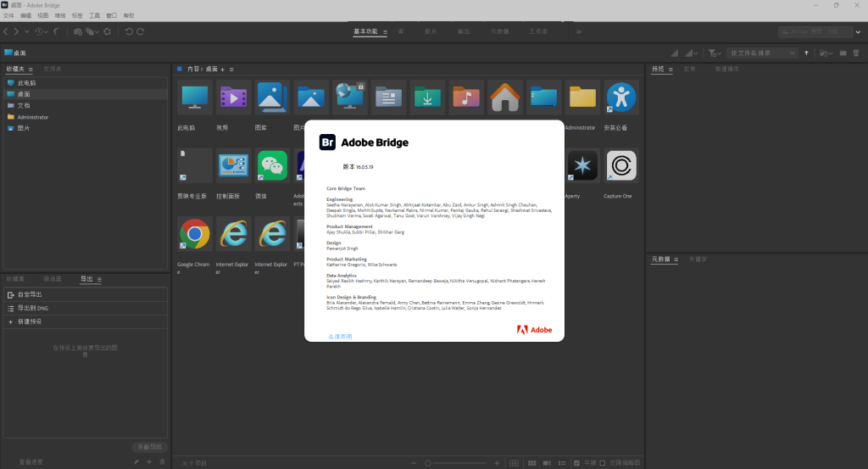
Task: Click the delete preset trash icon in export panel
Action: [x=162, y=462]
